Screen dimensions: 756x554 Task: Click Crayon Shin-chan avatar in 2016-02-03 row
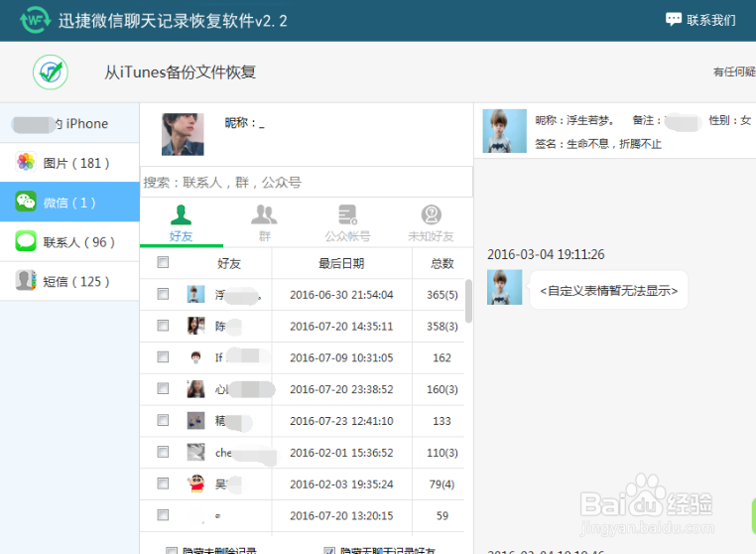click(x=195, y=484)
